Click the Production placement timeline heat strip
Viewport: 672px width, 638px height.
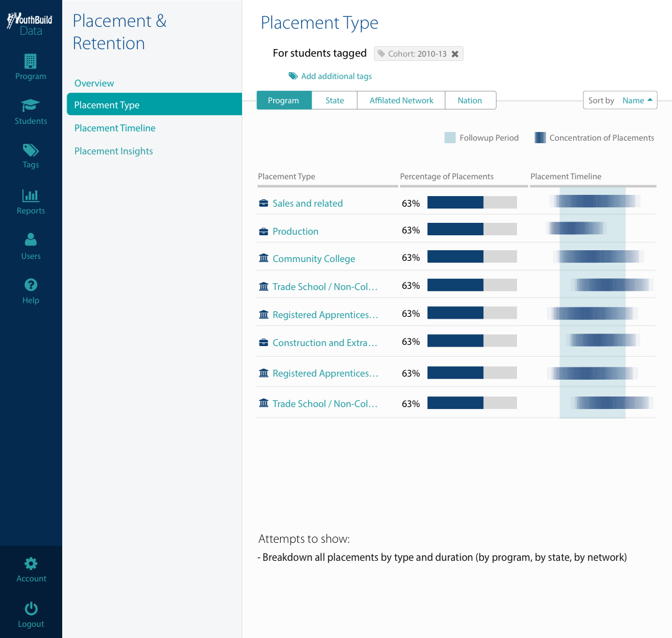point(576,228)
